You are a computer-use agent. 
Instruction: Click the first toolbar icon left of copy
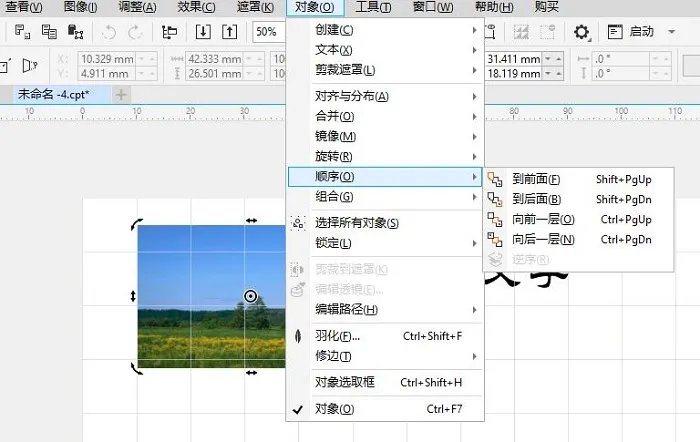[x=22, y=32]
